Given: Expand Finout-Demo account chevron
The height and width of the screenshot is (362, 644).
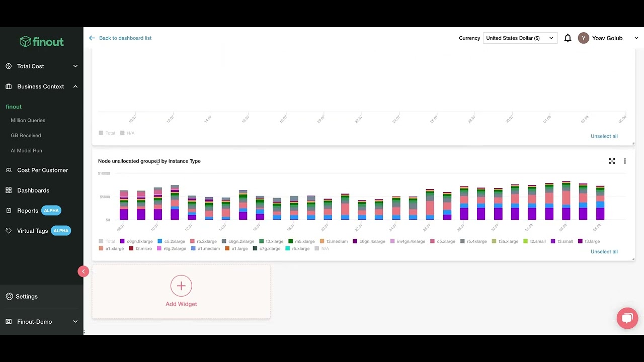Looking at the screenshot, I should (x=75, y=322).
